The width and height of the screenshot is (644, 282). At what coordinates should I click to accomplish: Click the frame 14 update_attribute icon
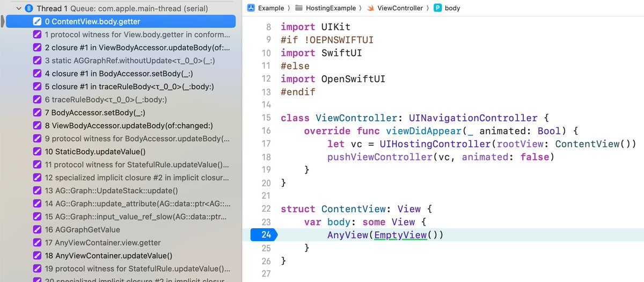point(38,204)
